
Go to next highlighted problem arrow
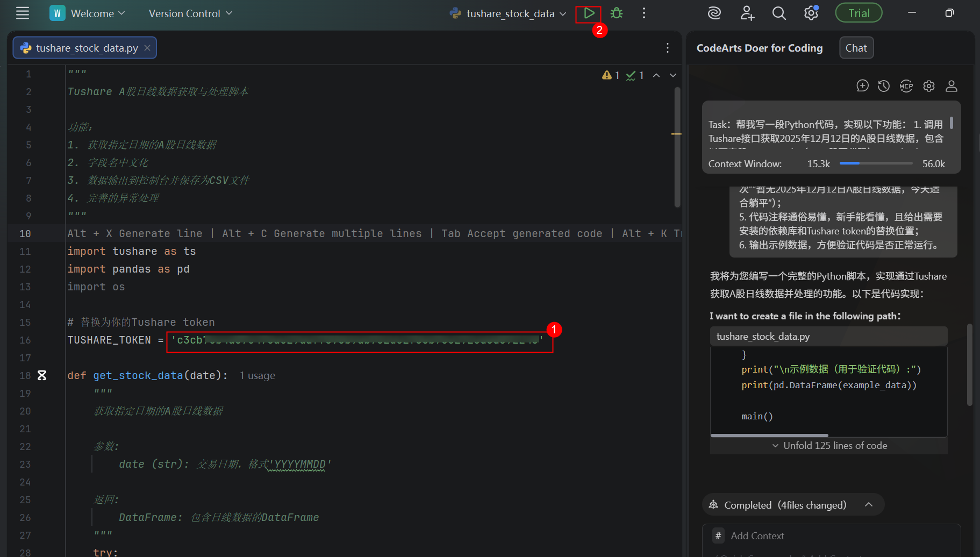[673, 75]
